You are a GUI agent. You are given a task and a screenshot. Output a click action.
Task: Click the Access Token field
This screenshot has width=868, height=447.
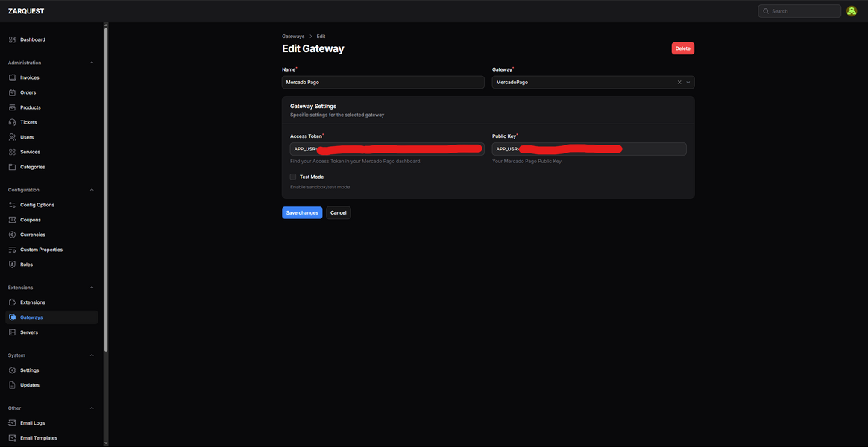tap(387, 149)
